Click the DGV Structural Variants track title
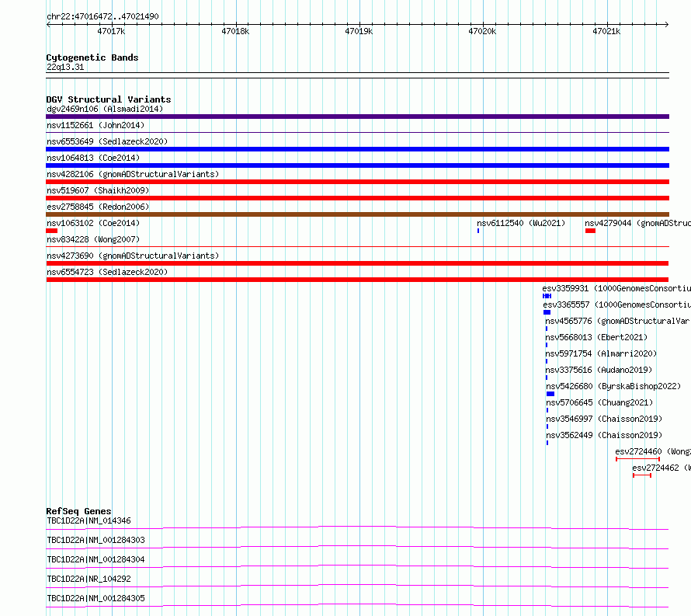691x616 pixels. (109, 99)
